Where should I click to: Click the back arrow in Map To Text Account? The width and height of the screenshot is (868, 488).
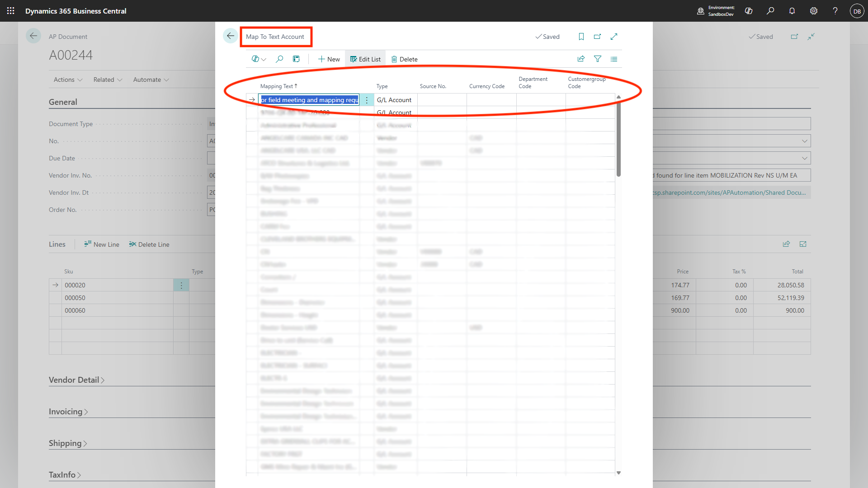tap(230, 36)
